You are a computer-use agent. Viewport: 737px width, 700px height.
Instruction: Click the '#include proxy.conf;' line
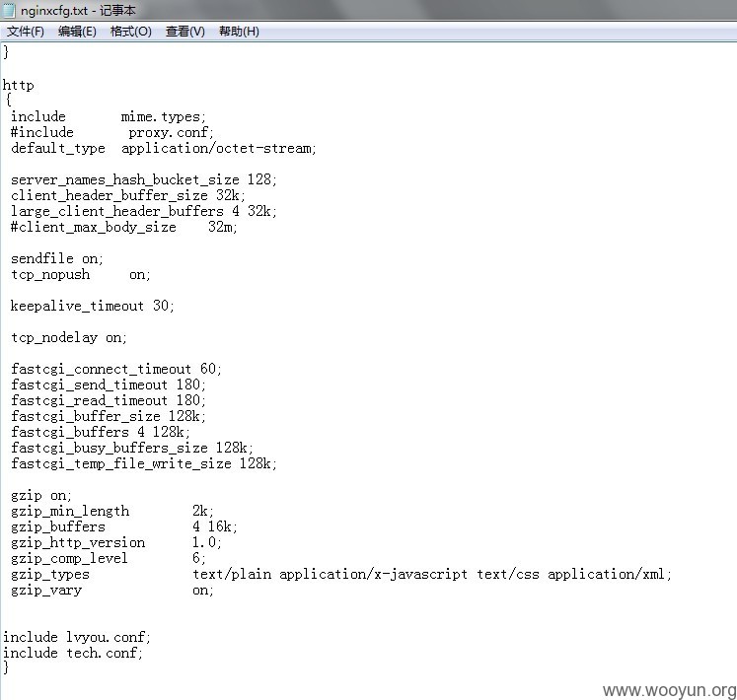pyautogui.click(x=111, y=132)
